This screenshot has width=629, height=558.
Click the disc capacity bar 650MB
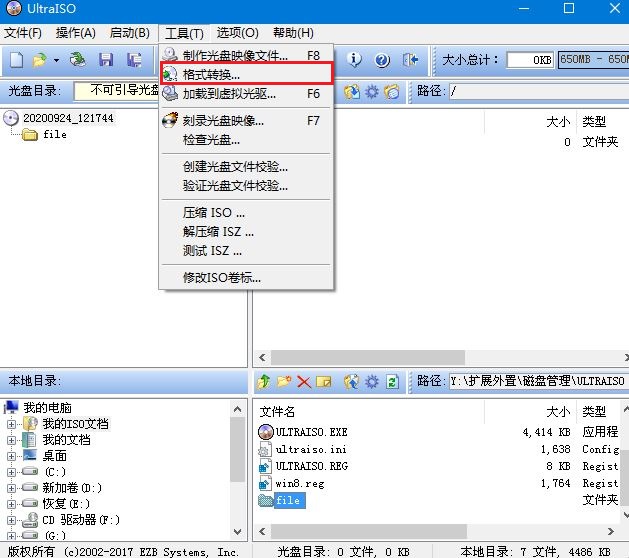[594, 60]
